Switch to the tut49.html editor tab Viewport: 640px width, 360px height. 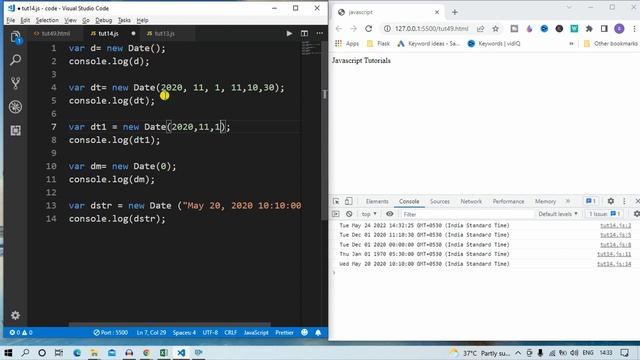tap(56, 33)
